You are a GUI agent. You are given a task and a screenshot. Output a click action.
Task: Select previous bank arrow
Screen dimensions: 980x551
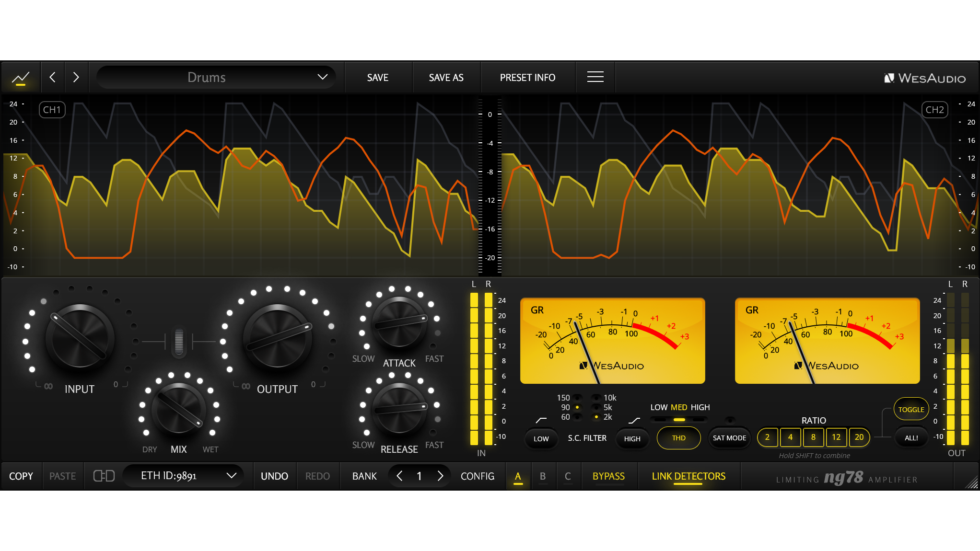[x=400, y=476]
